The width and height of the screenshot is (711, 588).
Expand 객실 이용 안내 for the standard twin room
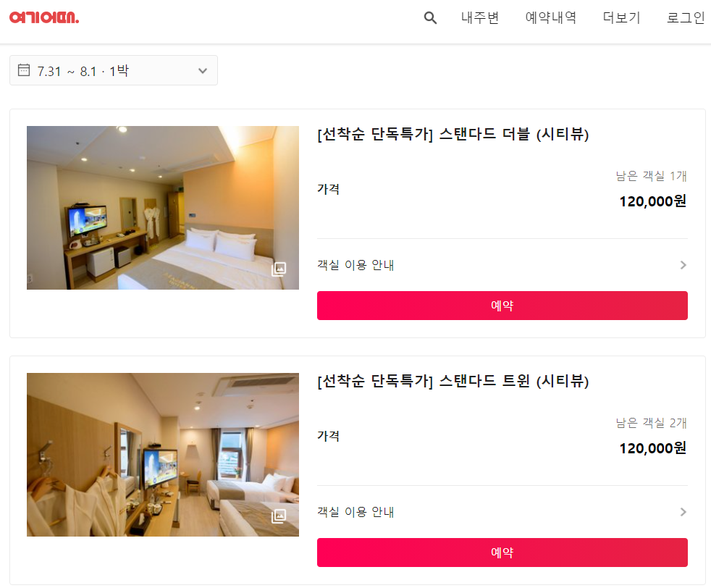point(502,512)
